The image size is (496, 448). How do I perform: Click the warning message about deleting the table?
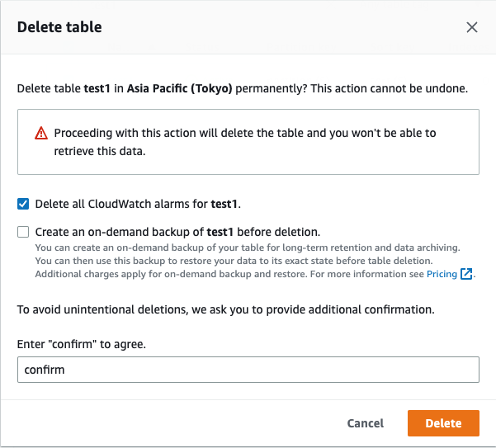pos(245,142)
